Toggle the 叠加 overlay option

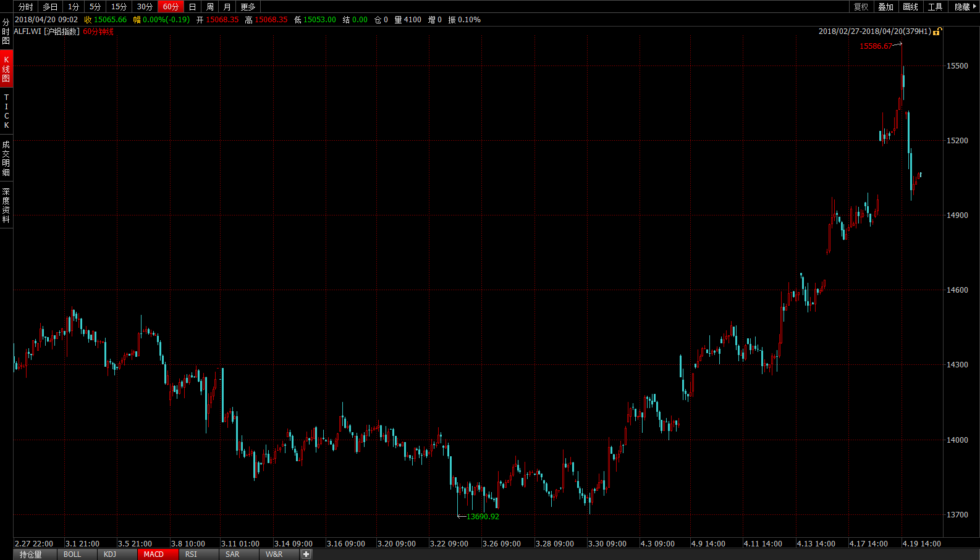click(885, 7)
